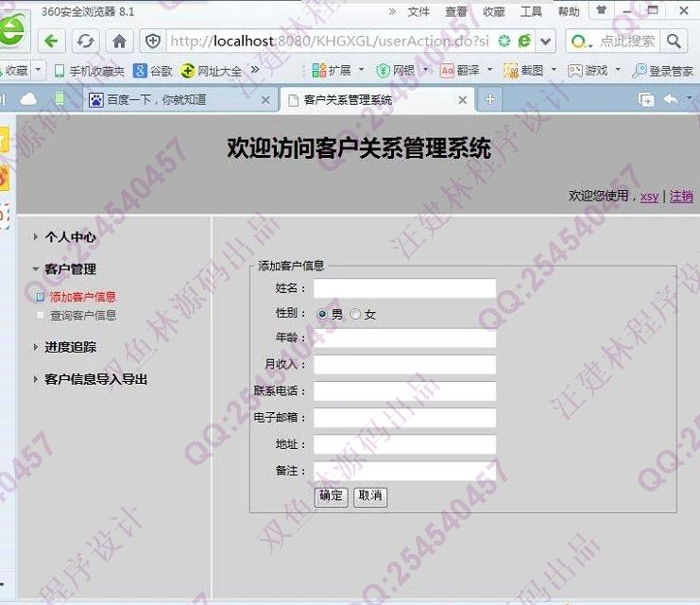Viewport: 700px width, 605px height.
Task: Click the 注销 logout link
Action: point(681,197)
